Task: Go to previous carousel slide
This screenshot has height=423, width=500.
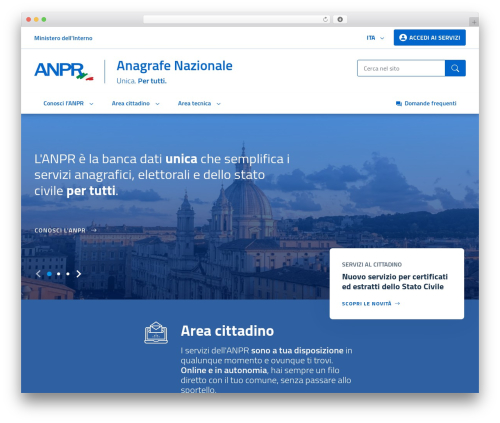Action: pos(38,274)
